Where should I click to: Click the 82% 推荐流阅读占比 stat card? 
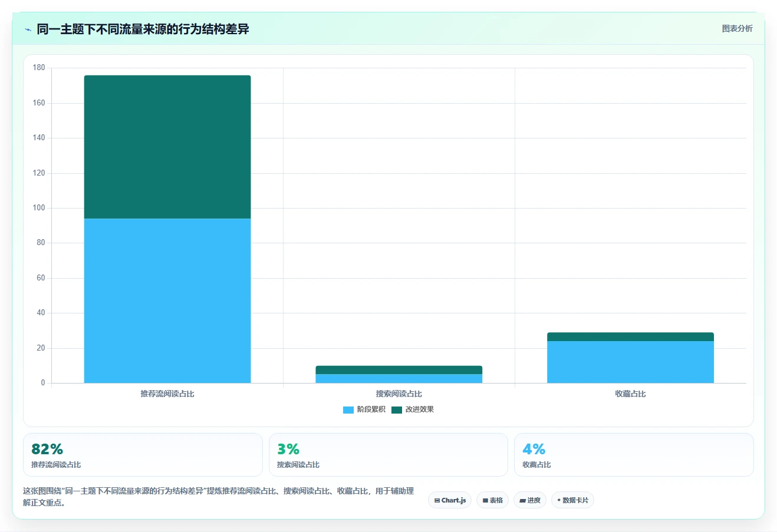(x=143, y=455)
